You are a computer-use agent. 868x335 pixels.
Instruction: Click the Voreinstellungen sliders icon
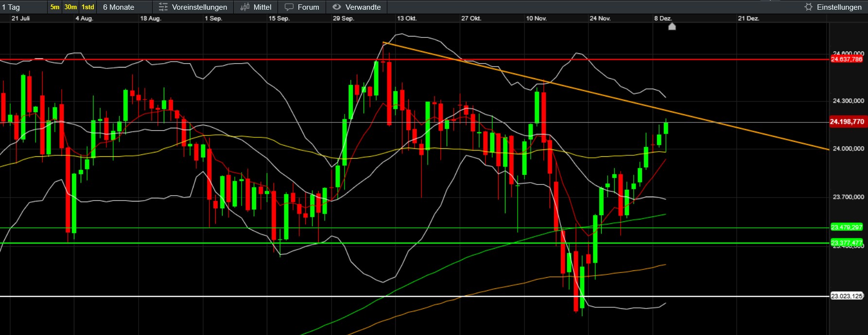tap(163, 7)
